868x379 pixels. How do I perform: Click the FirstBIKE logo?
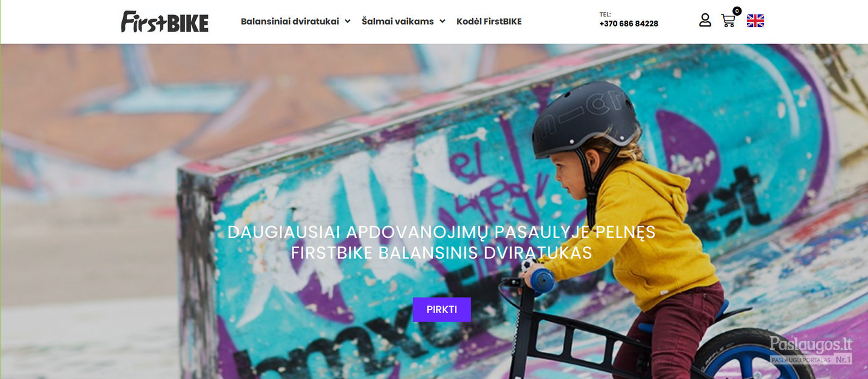(x=165, y=21)
